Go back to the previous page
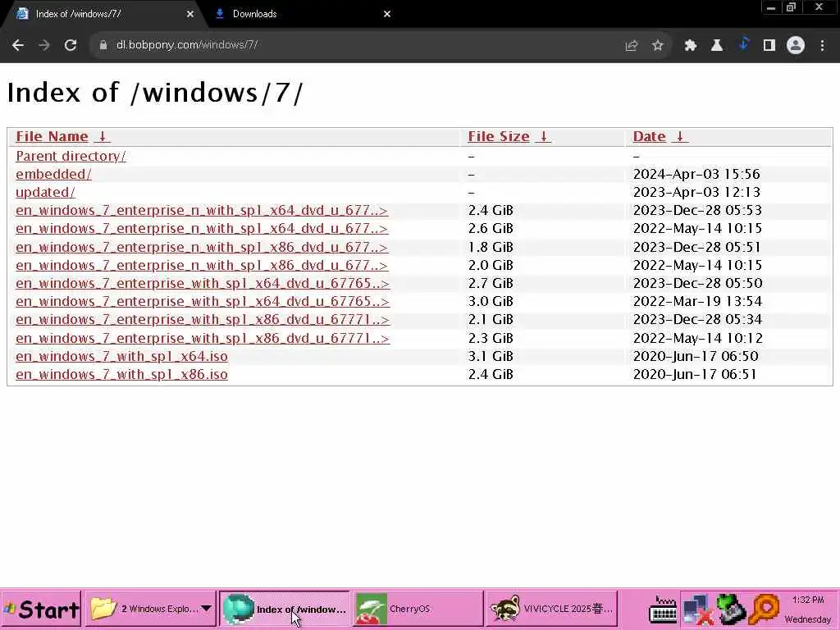The height and width of the screenshot is (630, 840). click(x=18, y=46)
